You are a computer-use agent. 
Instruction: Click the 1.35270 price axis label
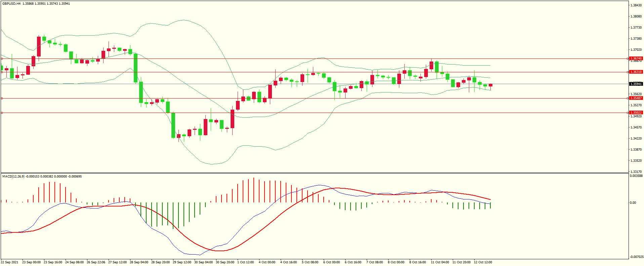click(x=636, y=105)
